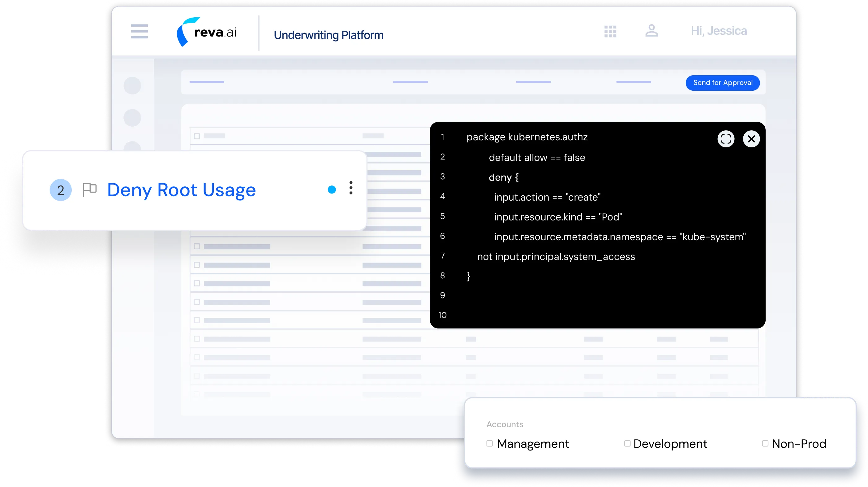Click the reva.ai logo
This screenshot has height=487, width=868.
(207, 32)
